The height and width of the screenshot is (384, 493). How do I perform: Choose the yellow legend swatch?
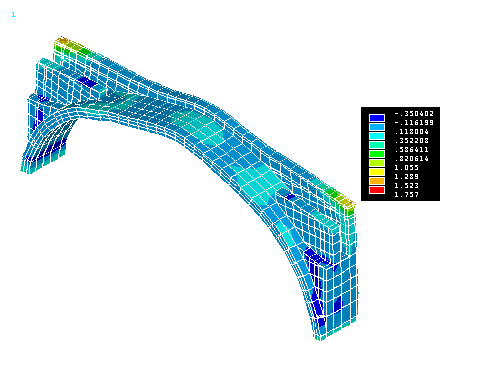(377, 172)
